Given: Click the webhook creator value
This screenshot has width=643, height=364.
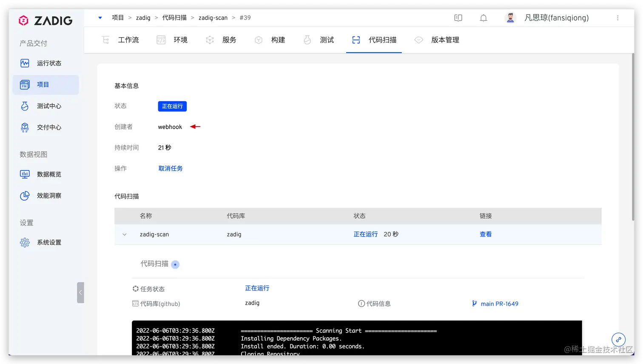Looking at the screenshot, I should coord(170,127).
